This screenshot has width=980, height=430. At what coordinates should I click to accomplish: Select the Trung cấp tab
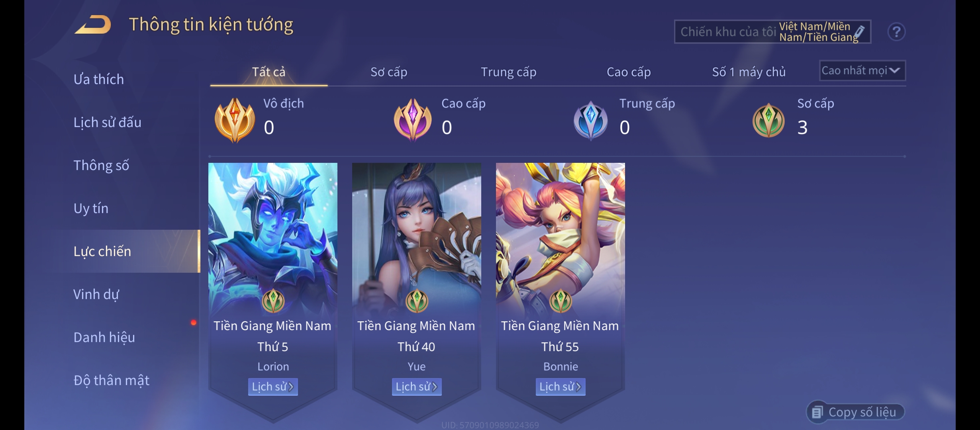[x=509, y=72]
